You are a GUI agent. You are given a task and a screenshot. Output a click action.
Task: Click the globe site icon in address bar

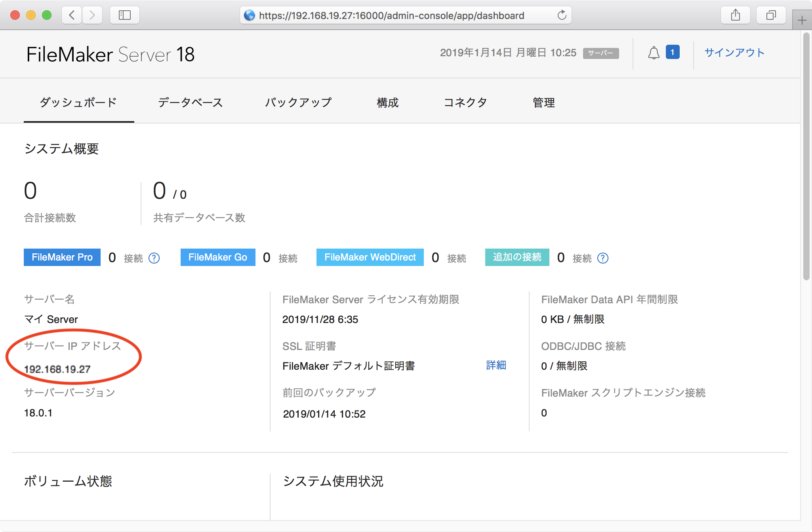(x=250, y=15)
